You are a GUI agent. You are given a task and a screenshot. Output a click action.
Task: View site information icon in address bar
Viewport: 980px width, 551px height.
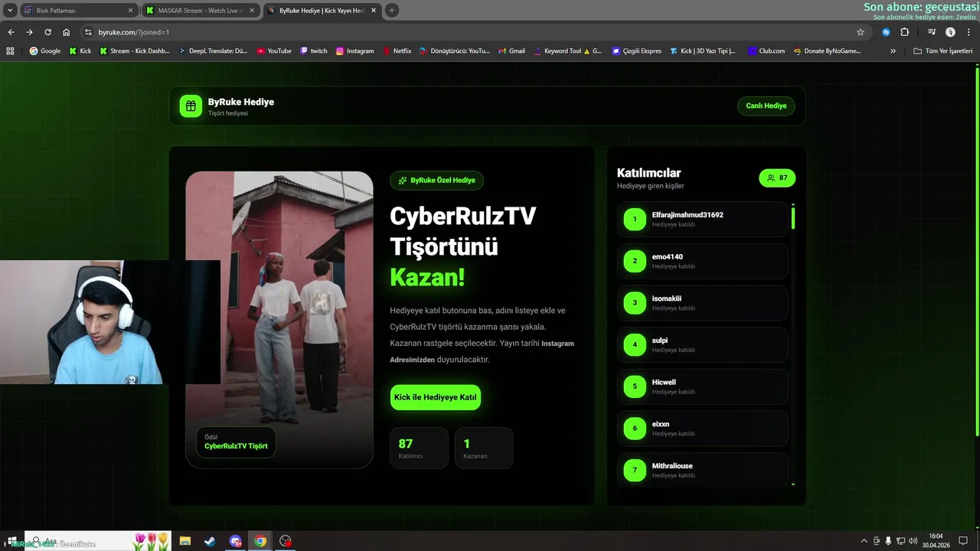point(88,32)
